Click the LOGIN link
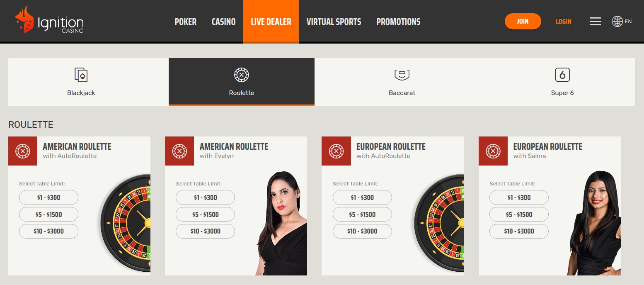The width and height of the screenshot is (644, 285). pyautogui.click(x=563, y=22)
